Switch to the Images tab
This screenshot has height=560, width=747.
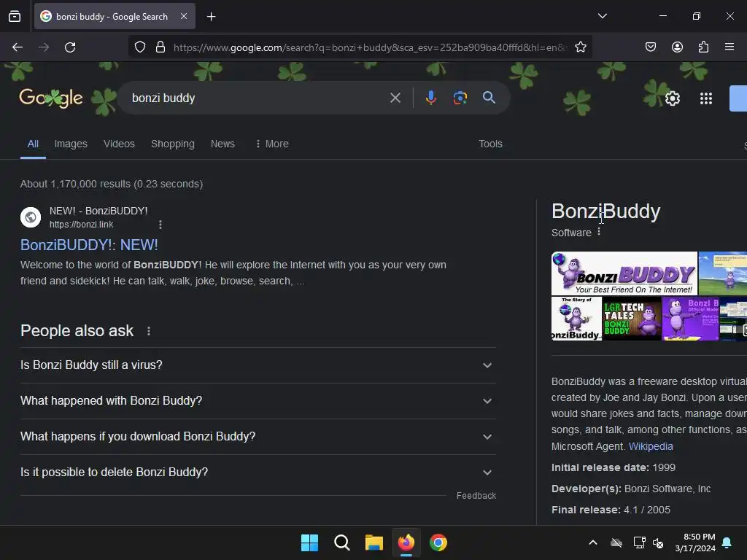coord(71,144)
